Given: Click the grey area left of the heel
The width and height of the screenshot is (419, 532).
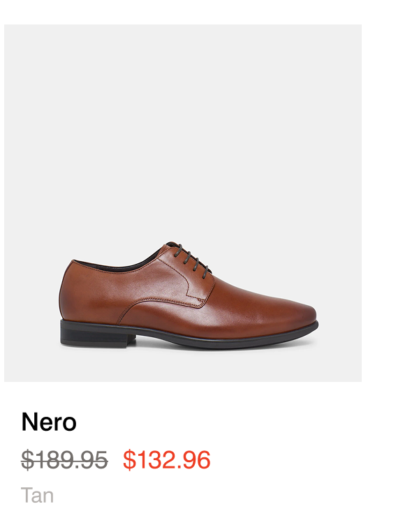Looking at the screenshot, I should (x=32, y=305).
